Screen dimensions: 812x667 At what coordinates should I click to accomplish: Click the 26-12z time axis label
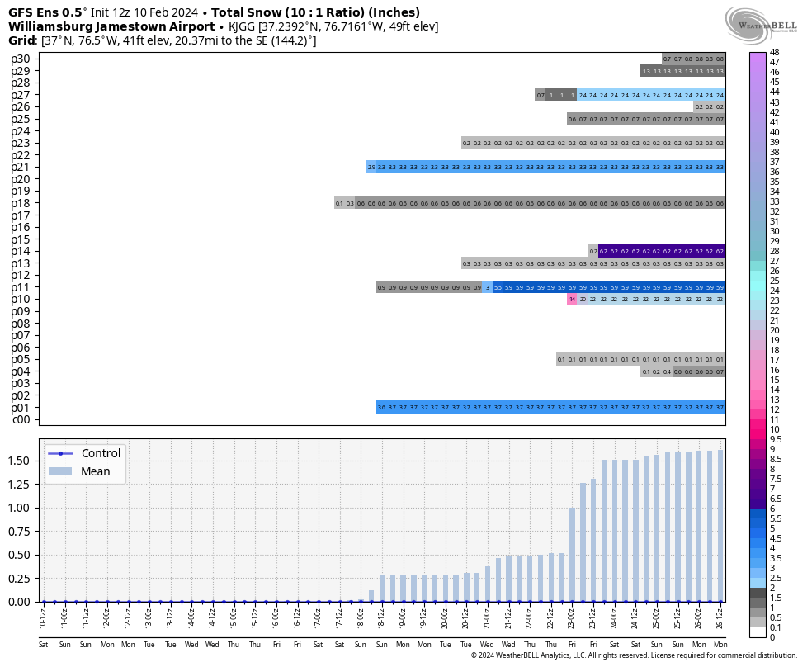(x=720, y=616)
